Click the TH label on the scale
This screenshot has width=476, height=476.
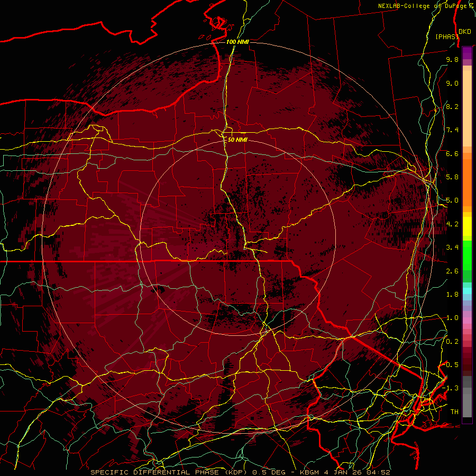(x=454, y=412)
